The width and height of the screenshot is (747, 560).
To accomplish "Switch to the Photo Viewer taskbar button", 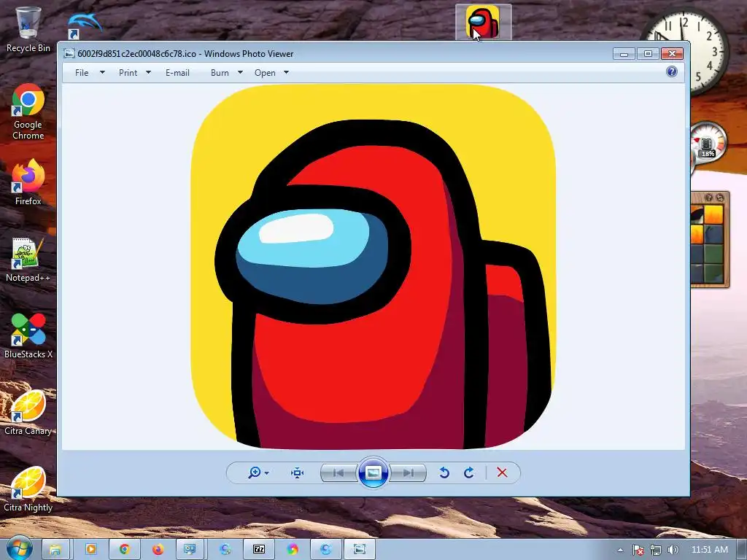I will coord(360,550).
